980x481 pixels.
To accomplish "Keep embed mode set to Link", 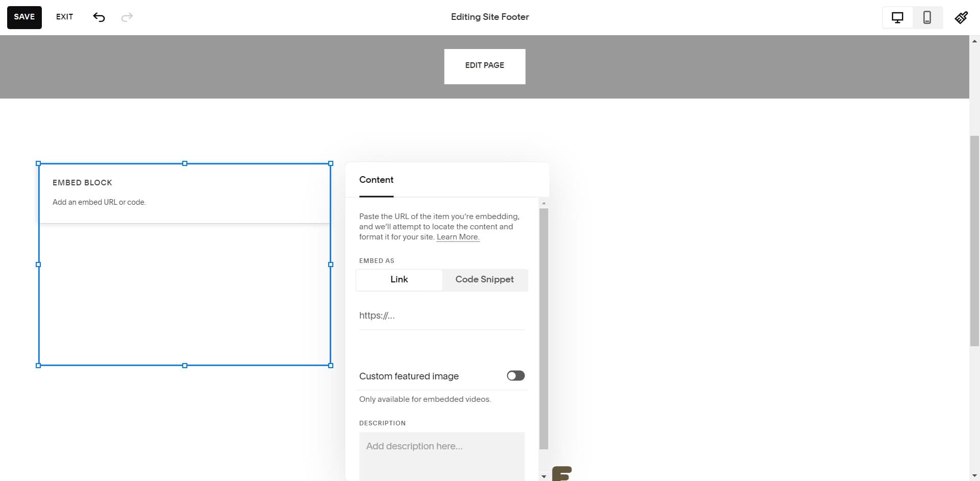I will [399, 279].
